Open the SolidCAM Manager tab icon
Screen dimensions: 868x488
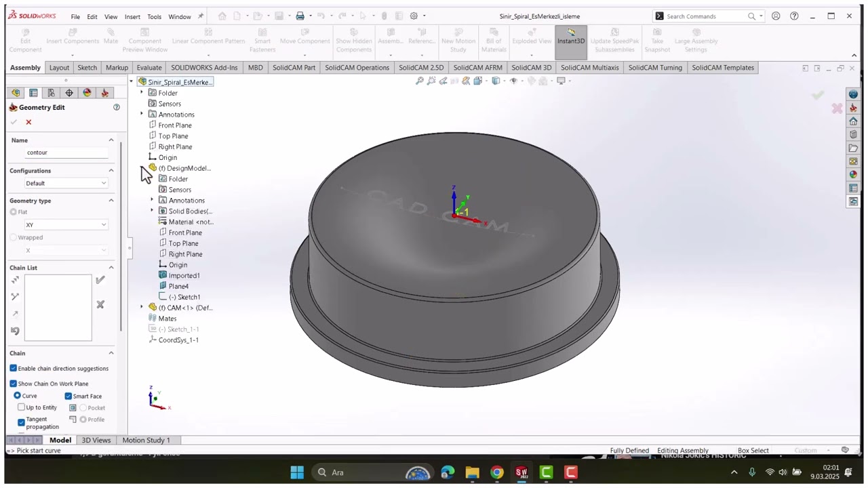tap(105, 93)
